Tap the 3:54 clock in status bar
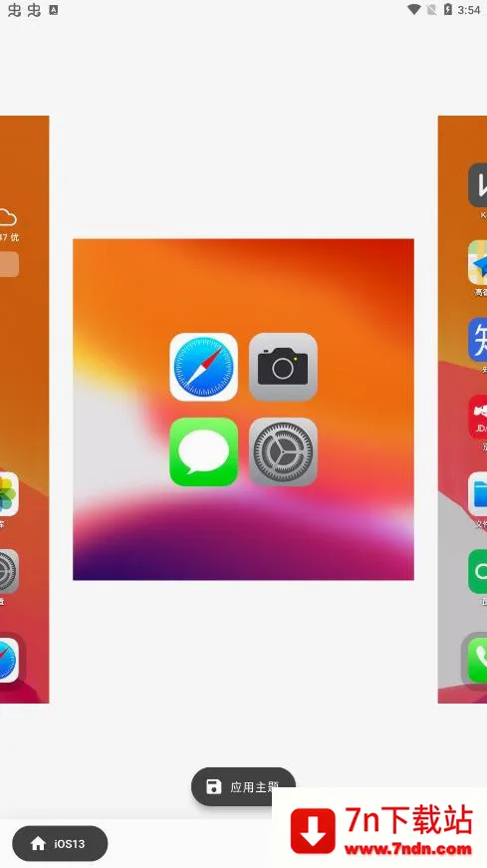This screenshot has height=868, width=487. click(469, 10)
